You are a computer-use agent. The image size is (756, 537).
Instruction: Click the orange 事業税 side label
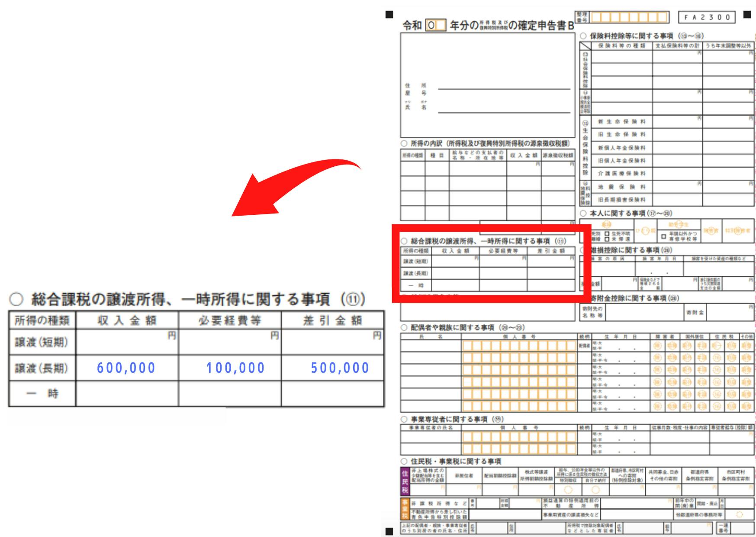[x=405, y=509]
